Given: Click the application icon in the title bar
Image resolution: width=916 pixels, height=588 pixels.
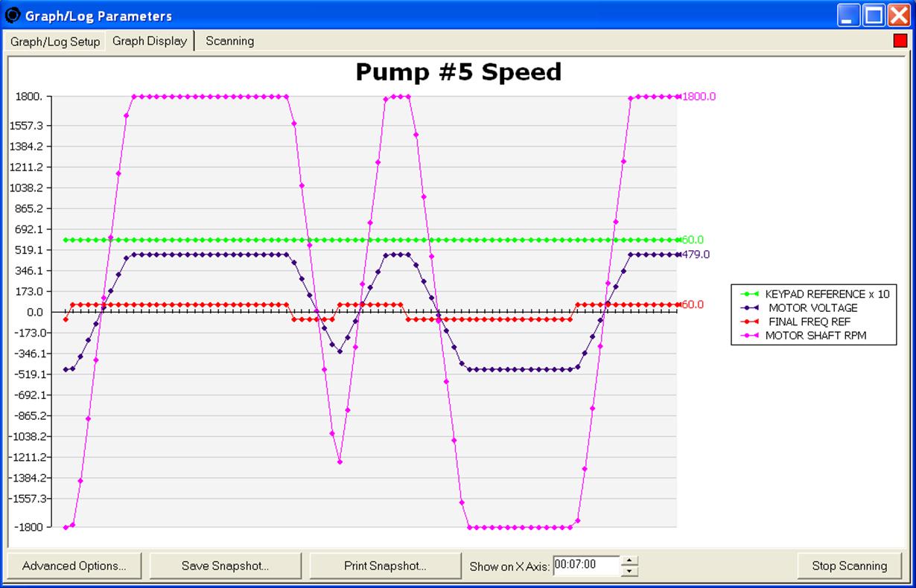Looking at the screenshot, I should (x=13, y=15).
